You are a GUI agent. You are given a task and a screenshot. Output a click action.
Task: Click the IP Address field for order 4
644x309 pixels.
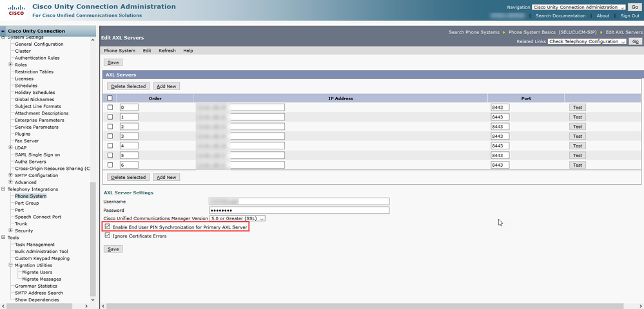(x=240, y=145)
